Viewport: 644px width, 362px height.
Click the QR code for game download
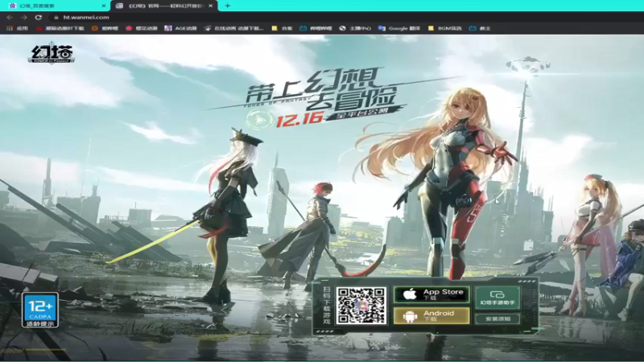pos(361,306)
